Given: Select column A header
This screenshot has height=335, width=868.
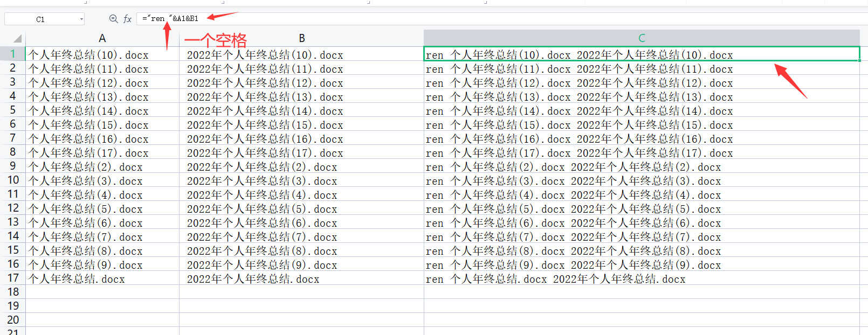Looking at the screenshot, I should click(x=102, y=38).
